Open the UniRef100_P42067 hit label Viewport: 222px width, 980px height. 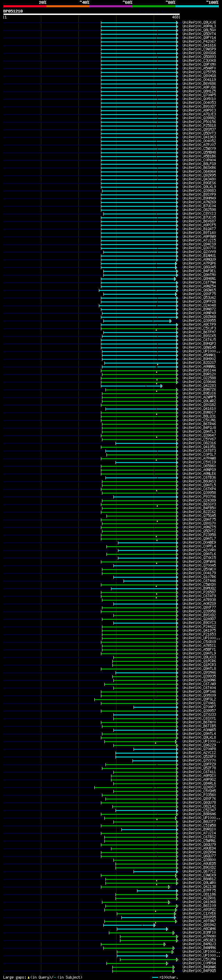click(x=199, y=41)
